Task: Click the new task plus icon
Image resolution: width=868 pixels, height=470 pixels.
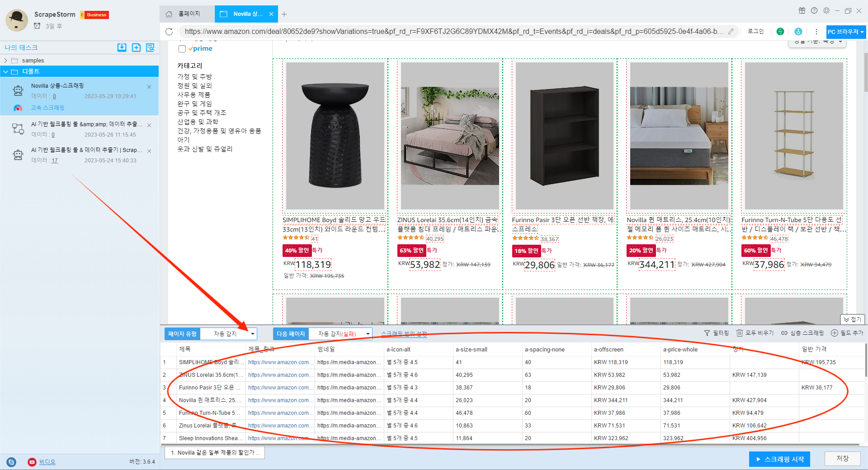Action: 136,47
